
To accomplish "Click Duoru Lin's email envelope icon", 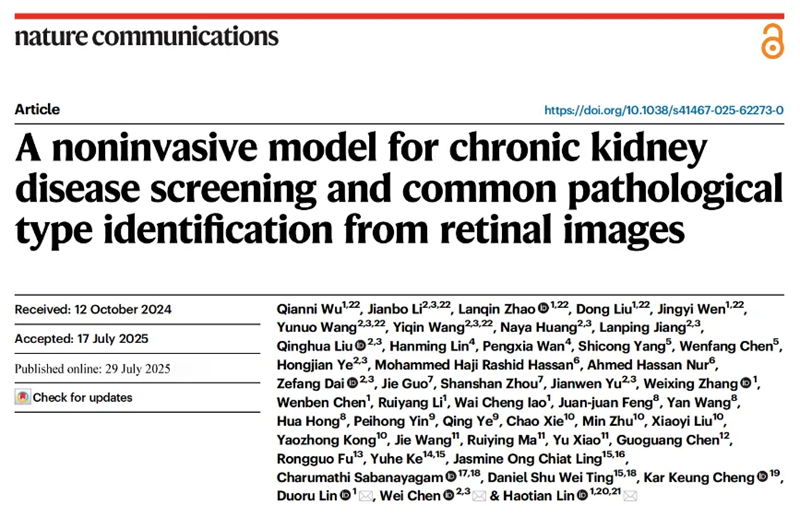I will (x=365, y=496).
